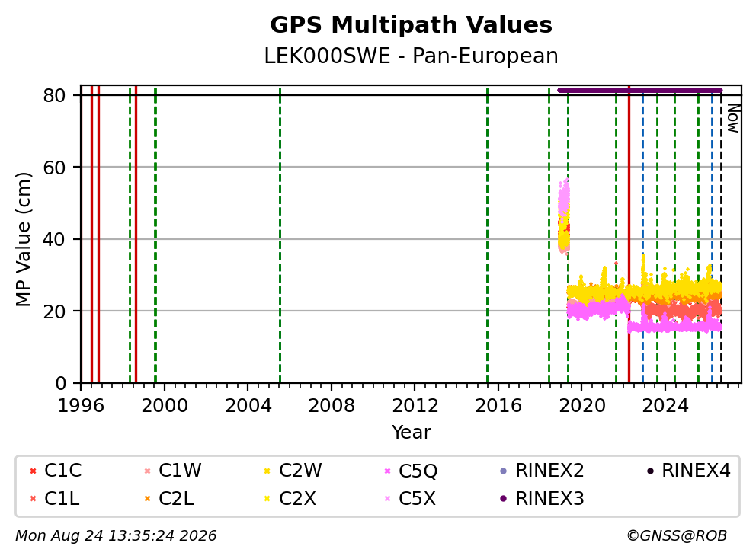Click the 2020 x-axis tick label
Screen dimensions: 756x559
coord(581,406)
